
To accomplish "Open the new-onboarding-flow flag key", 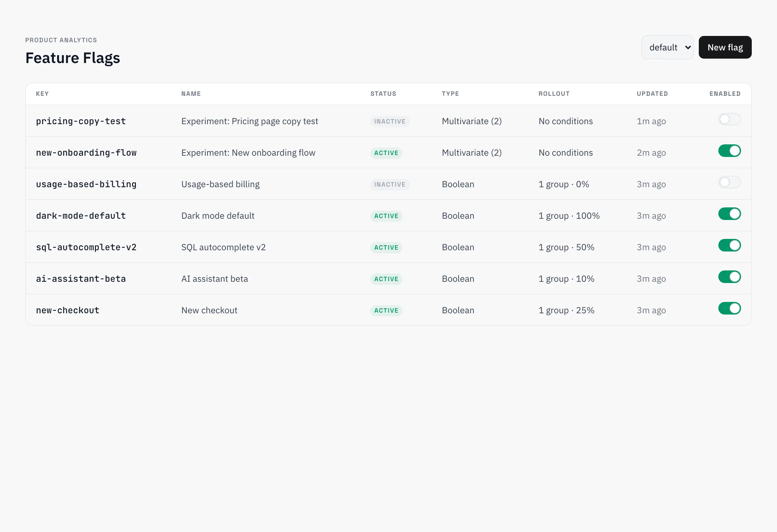I will [x=86, y=153].
